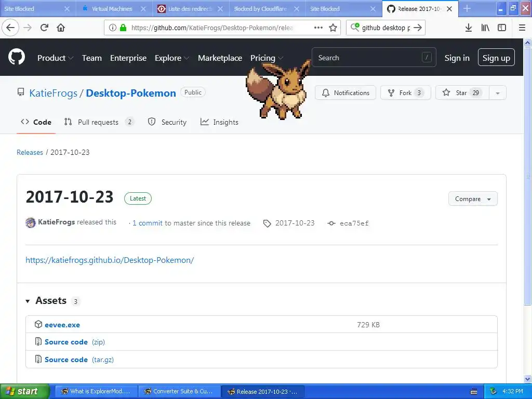
Task: Toggle the browser sidebar icon
Action: pos(502,28)
